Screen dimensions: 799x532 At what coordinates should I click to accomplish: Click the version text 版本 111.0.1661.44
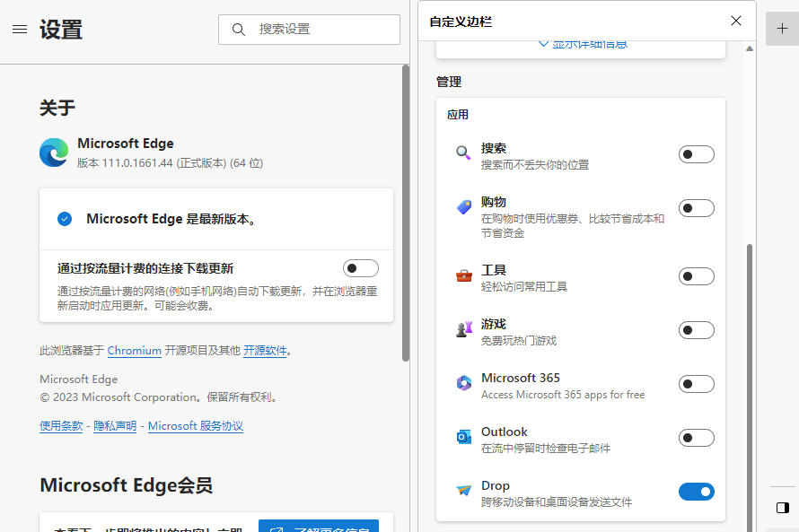tap(171, 163)
